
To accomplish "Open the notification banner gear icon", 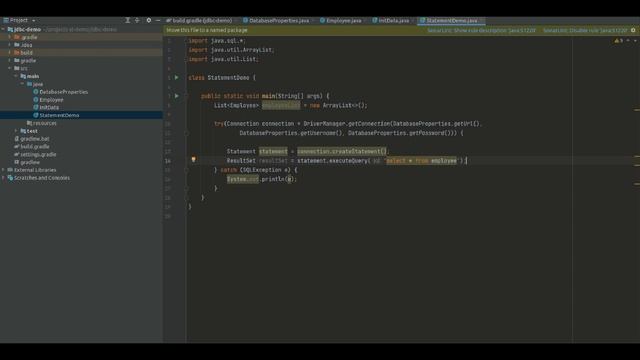I will pos(633,30).
